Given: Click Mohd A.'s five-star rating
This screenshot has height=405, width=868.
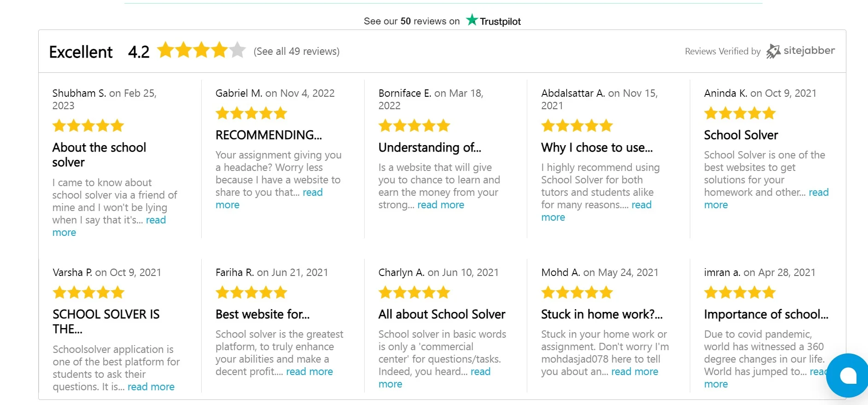Looking at the screenshot, I should (577, 292).
